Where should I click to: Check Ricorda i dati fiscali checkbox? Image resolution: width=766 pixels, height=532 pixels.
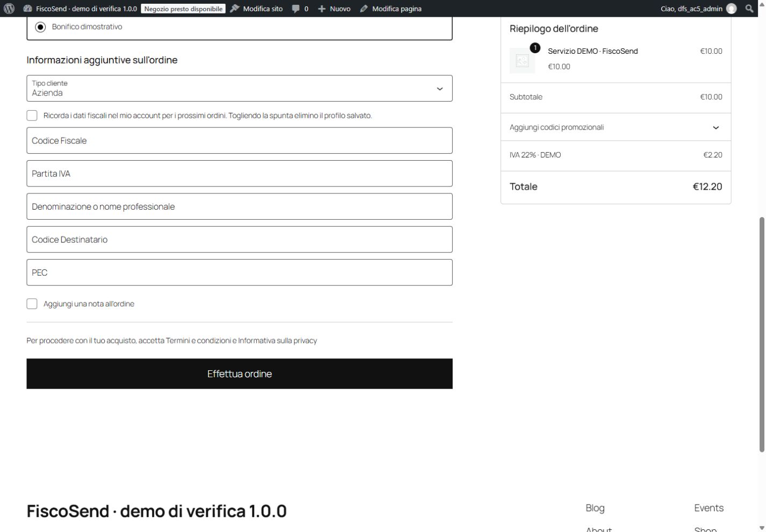click(x=32, y=116)
